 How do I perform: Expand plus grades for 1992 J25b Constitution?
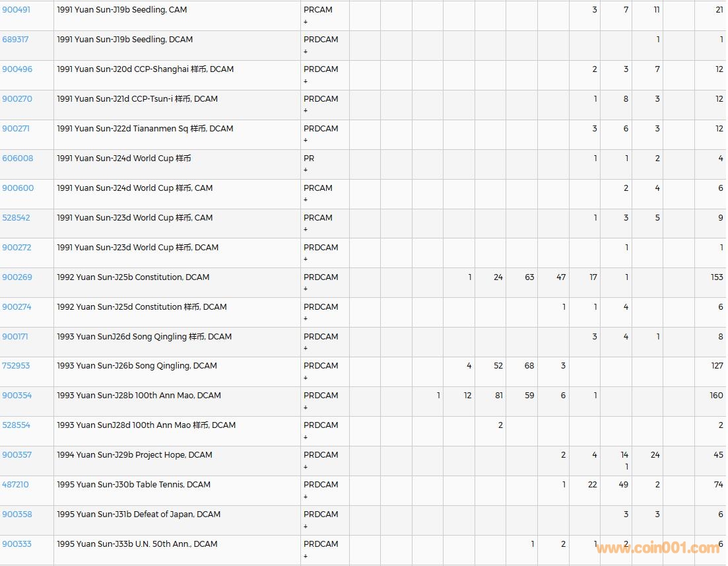pyautogui.click(x=306, y=289)
